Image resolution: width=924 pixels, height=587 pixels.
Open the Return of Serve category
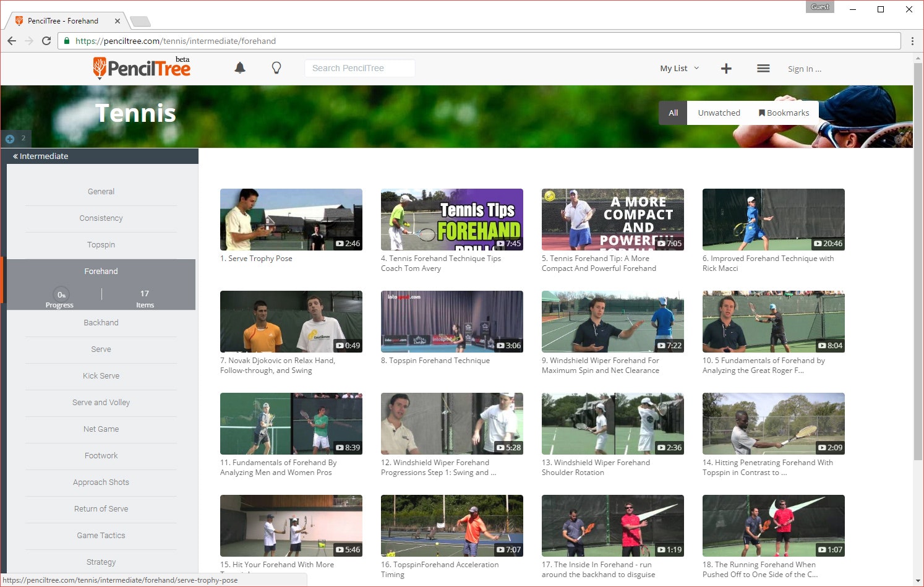coord(101,509)
